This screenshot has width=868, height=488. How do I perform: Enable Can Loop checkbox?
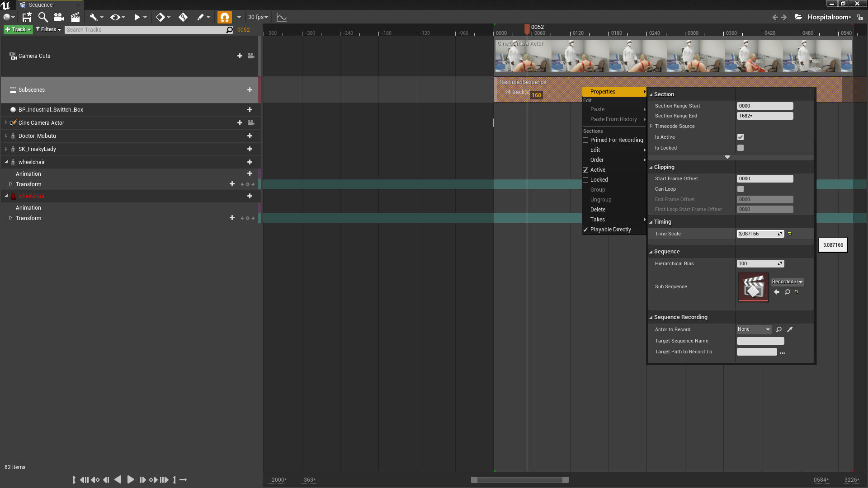coord(741,189)
